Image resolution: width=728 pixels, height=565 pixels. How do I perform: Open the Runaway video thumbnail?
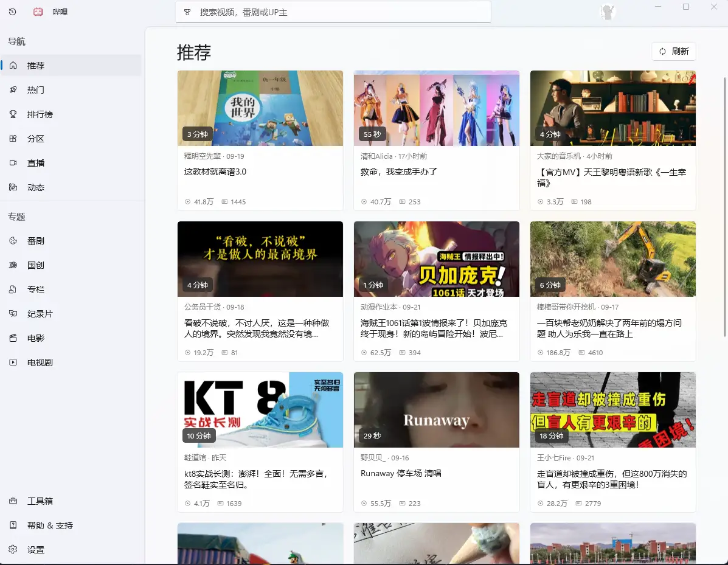437,410
